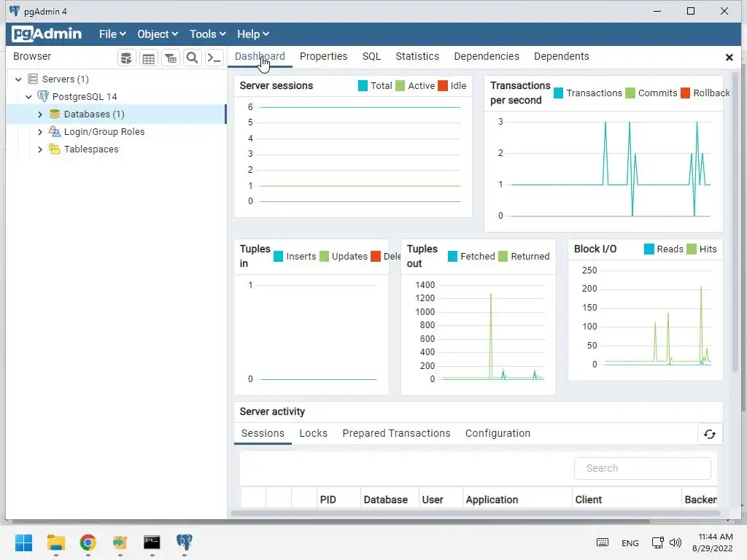747x560 pixels.
Task: Click the View Data table icon
Action: [148, 58]
